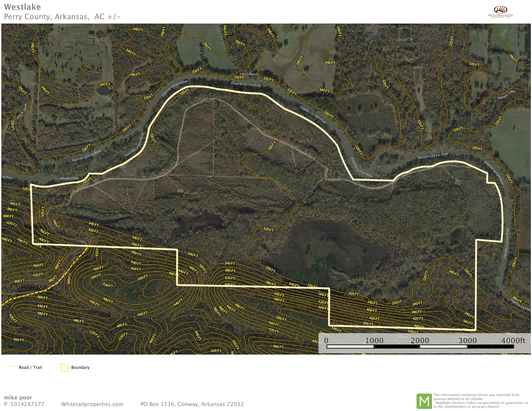Click the Road / Trail legend text
Viewport: 532px width, 411px height.
[30, 367]
